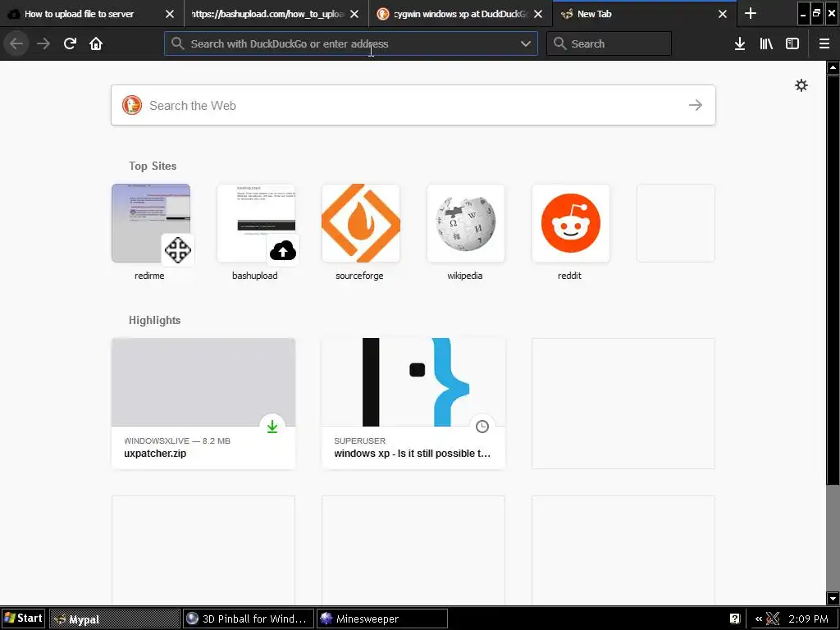Open the Superuser windows xp highlight card
Viewport: 840px width, 630px height.
point(413,404)
